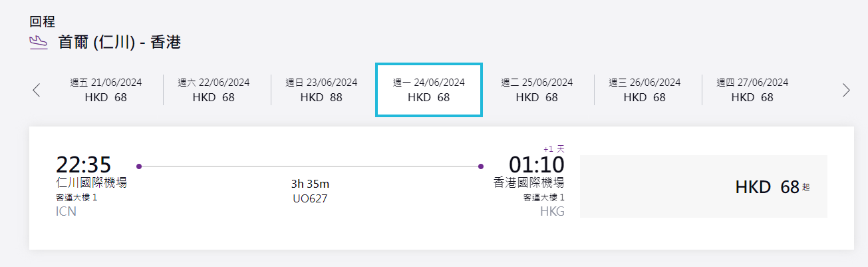Click the HKG airport code
This screenshot has width=868, height=267.
point(551,212)
